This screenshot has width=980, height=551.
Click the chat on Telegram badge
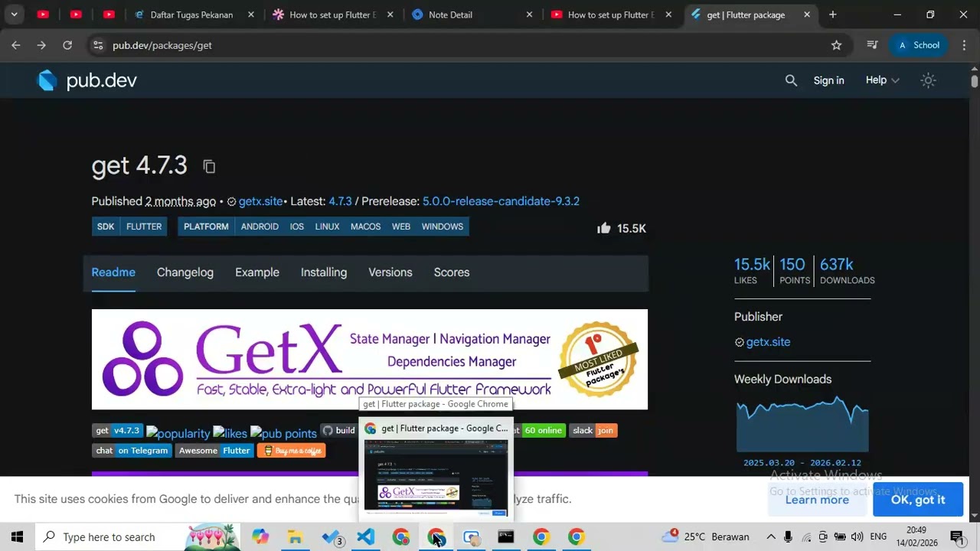coord(132,451)
